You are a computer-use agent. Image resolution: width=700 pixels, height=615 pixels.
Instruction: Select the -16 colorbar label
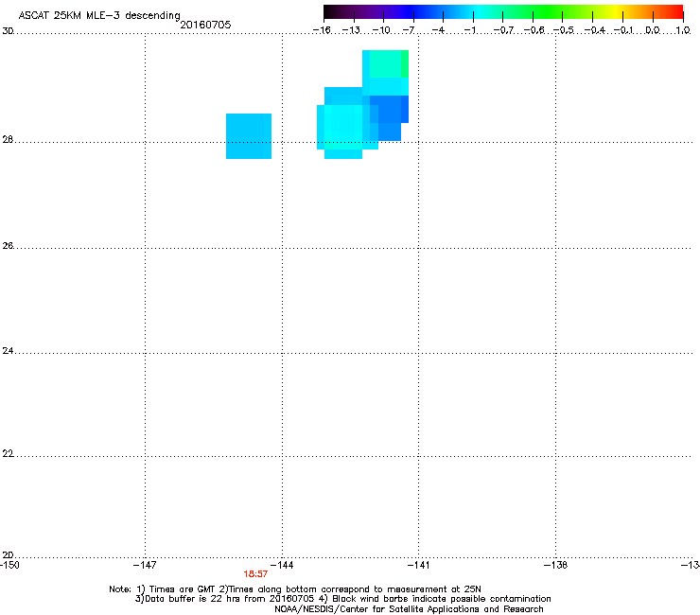click(x=322, y=30)
